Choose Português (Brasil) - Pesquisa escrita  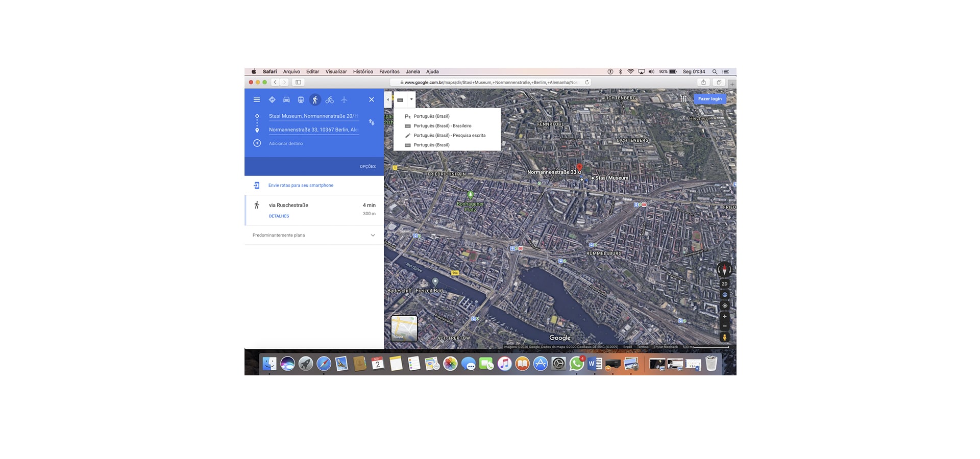[x=447, y=136]
